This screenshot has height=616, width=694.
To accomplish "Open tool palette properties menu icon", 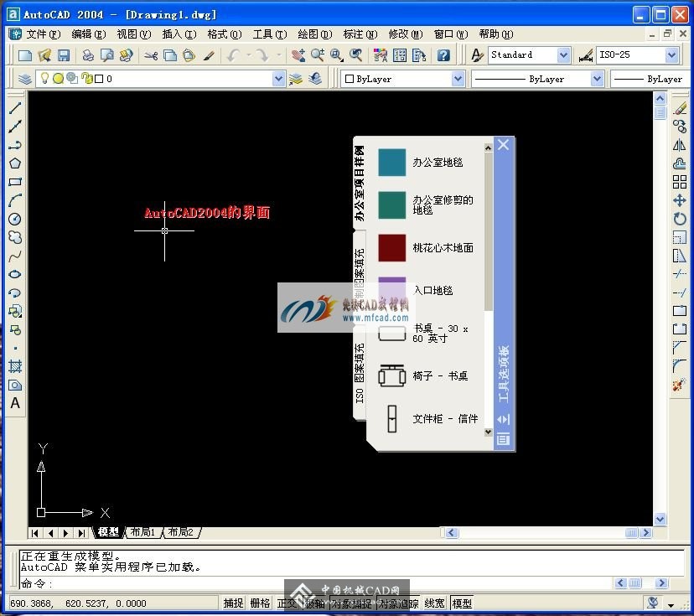I will click(503, 438).
